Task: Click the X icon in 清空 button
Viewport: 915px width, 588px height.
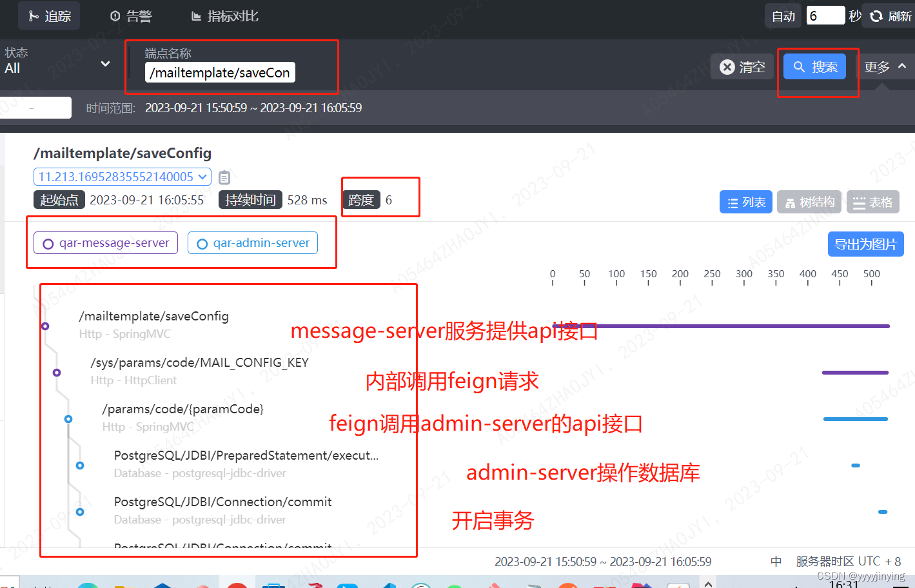Action: tap(727, 67)
